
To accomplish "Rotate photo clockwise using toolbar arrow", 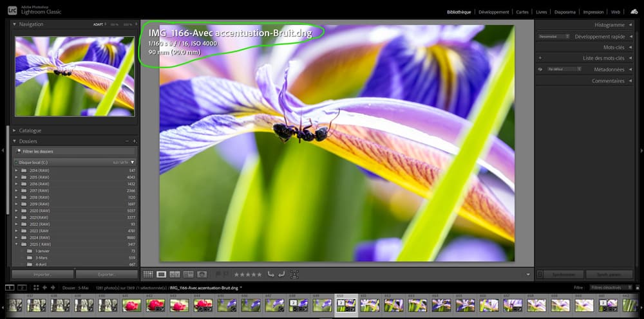I will pos(281,274).
